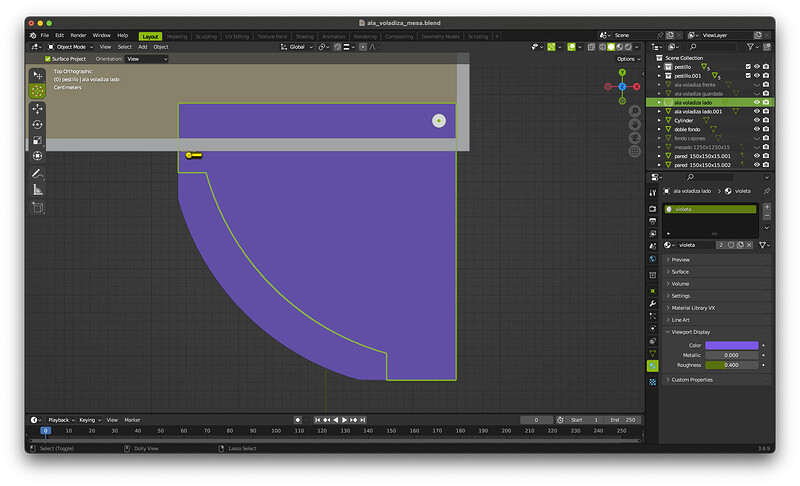Open the Keying popover in timeline
Image resolution: width=800 pixels, height=486 pixels.
pos(90,420)
